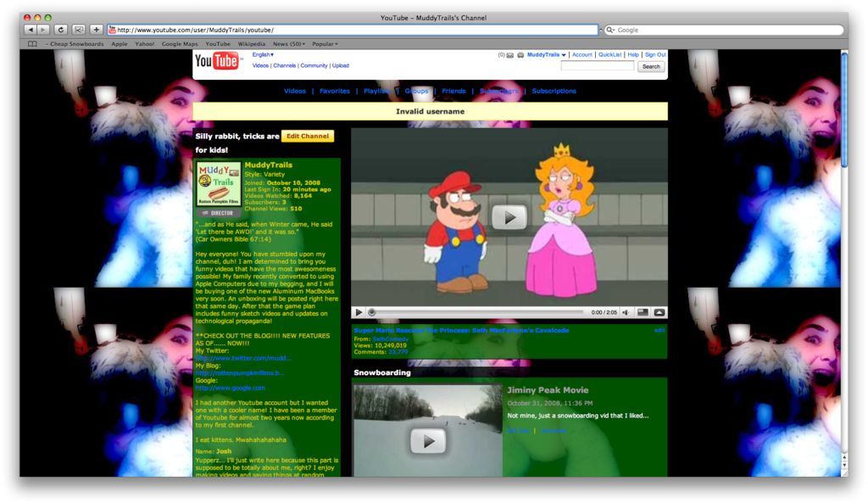The width and height of the screenshot is (868, 504).
Task: Open the Twitter link in the profile
Action: point(243,358)
